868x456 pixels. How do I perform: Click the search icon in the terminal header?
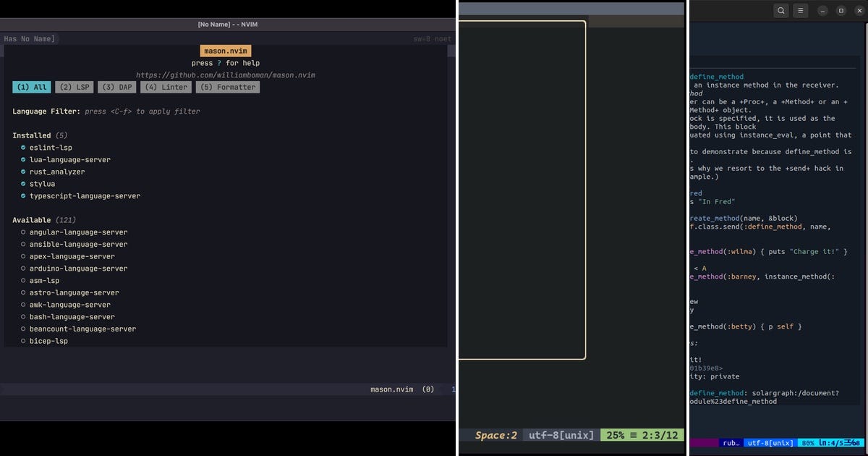click(780, 11)
